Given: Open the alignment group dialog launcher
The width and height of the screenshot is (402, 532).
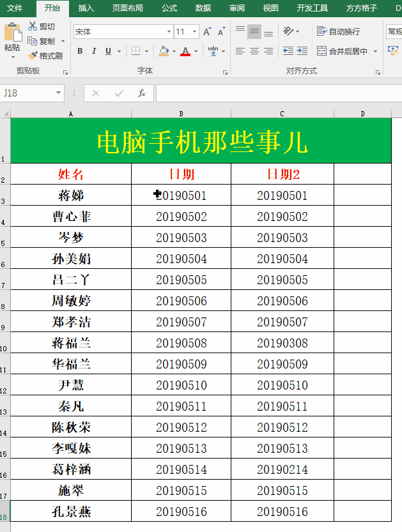Looking at the screenshot, I should click(378, 72).
